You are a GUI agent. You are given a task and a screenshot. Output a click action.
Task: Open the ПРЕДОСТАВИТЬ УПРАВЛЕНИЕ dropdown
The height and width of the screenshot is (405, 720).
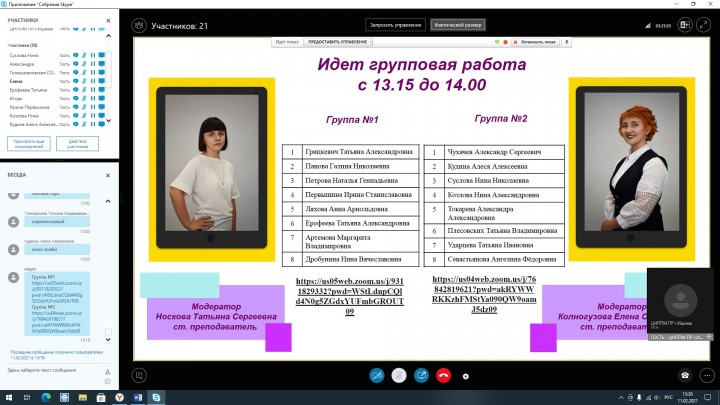point(342,42)
